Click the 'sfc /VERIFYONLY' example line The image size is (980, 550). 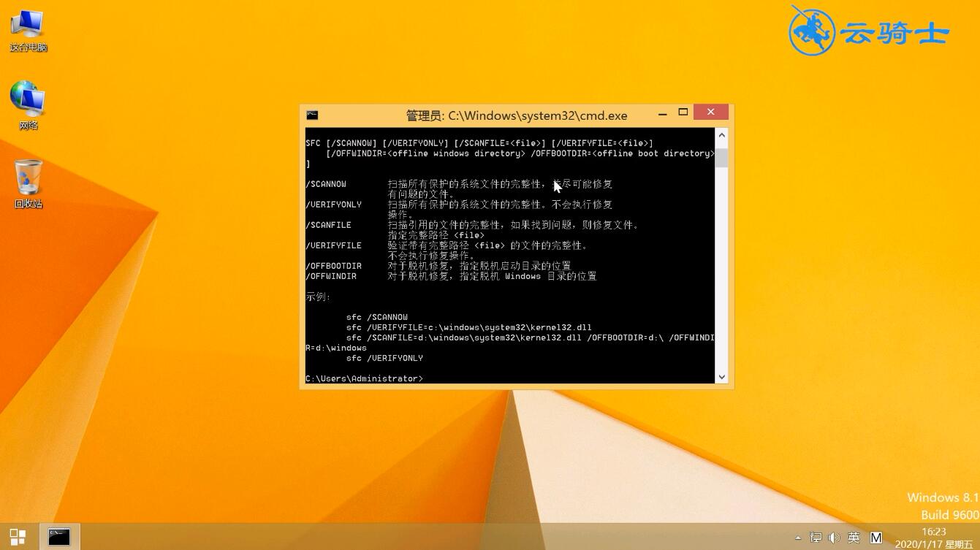tap(384, 358)
